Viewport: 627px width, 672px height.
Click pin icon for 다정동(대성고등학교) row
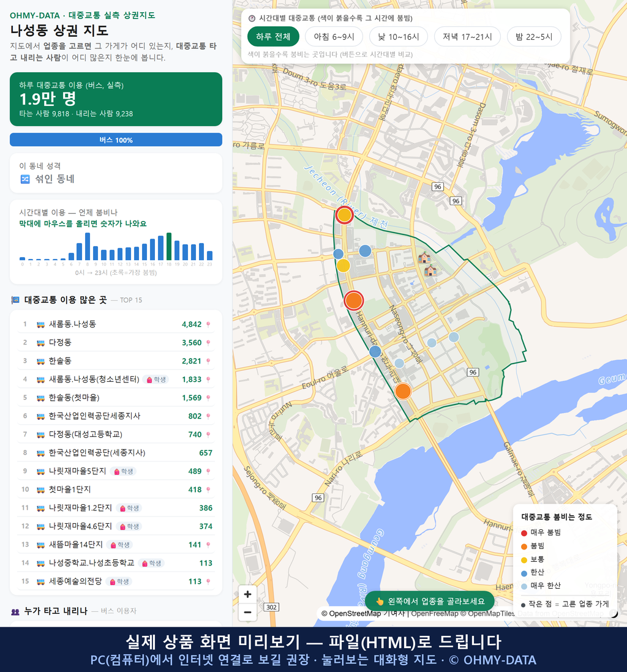pos(208,435)
